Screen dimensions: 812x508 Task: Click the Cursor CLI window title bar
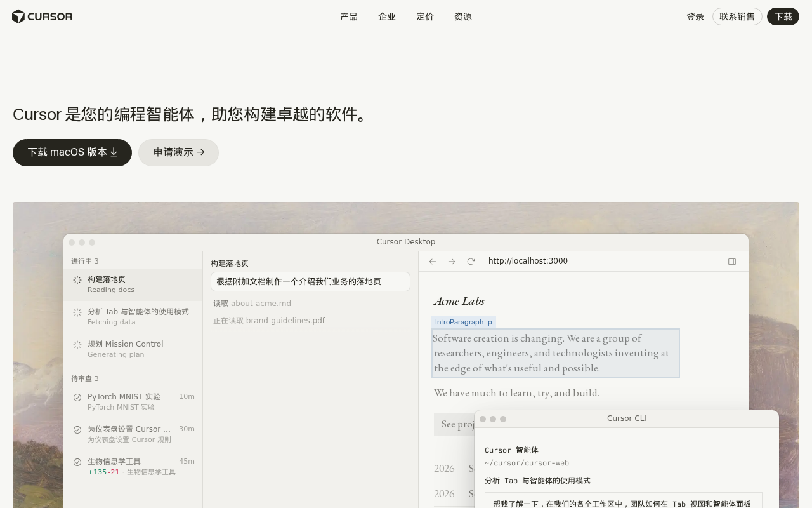[627, 418]
